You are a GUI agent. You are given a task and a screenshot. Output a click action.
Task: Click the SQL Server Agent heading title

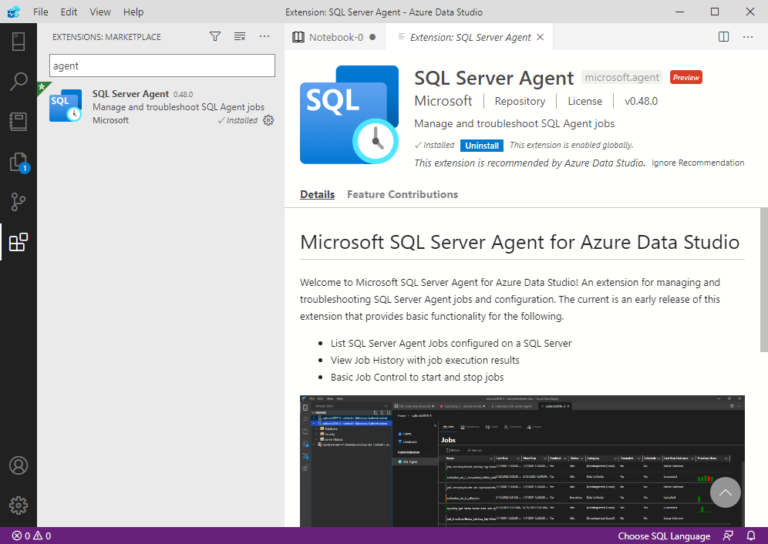494,78
